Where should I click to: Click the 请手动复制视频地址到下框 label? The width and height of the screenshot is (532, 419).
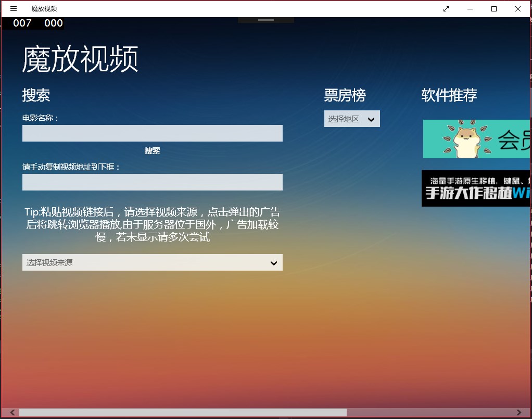click(71, 167)
